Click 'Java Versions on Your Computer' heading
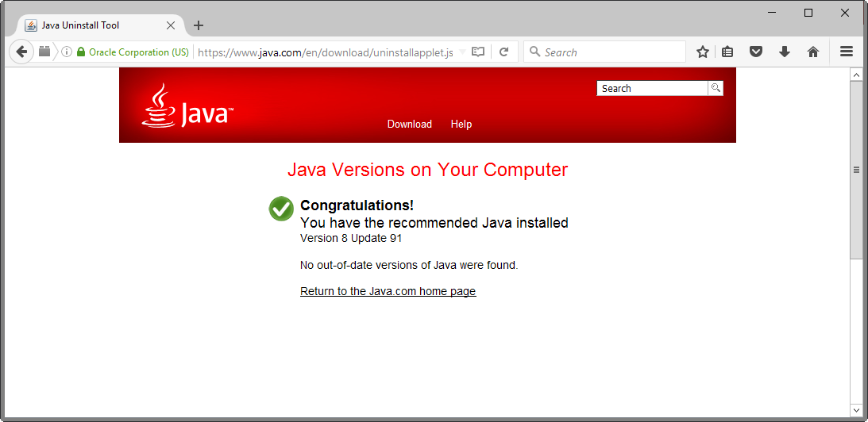Screen dimensions: 868x422 (x=427, y=169)
